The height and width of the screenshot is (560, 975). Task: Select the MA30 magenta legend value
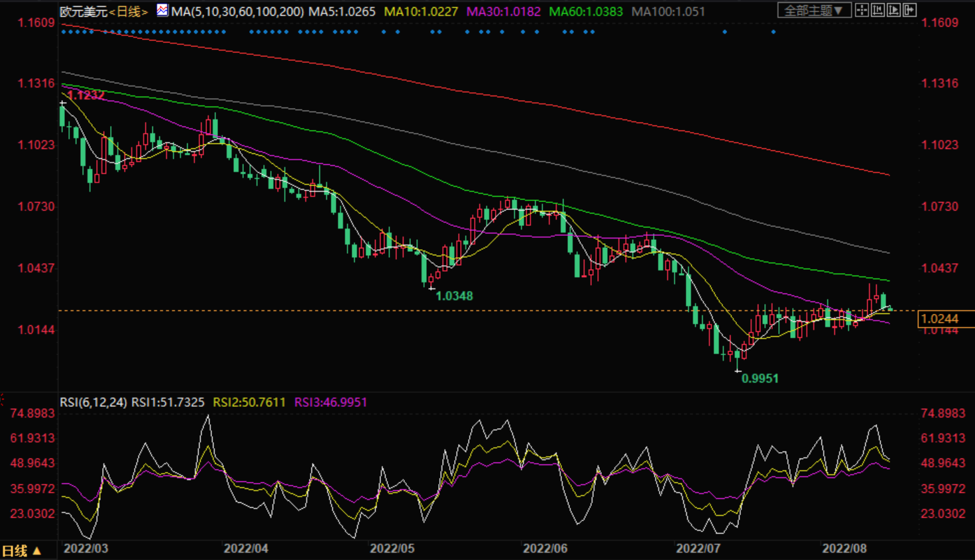504,11
